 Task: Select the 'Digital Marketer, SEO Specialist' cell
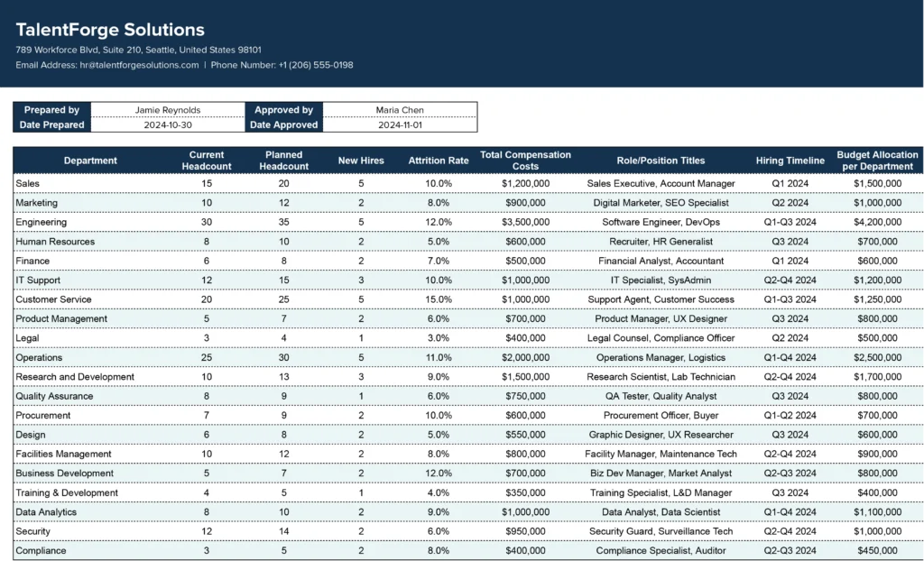pyautogui.click(x=661, y=203)
